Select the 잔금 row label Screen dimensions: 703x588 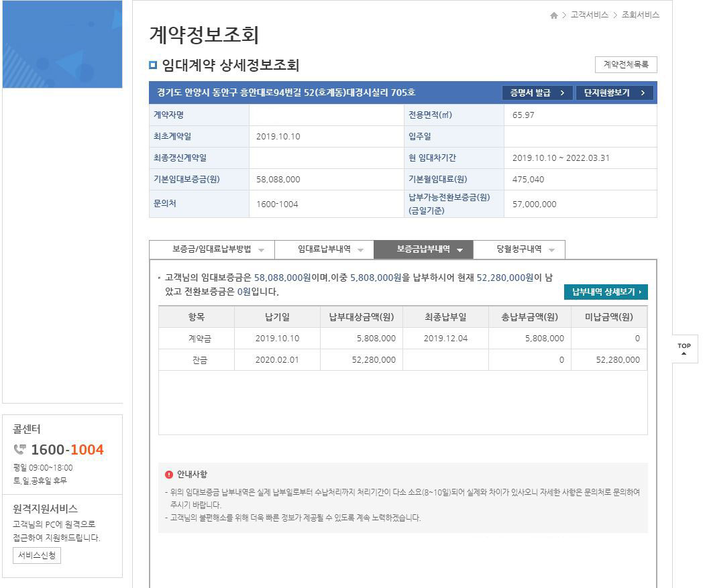pos(200,360)
